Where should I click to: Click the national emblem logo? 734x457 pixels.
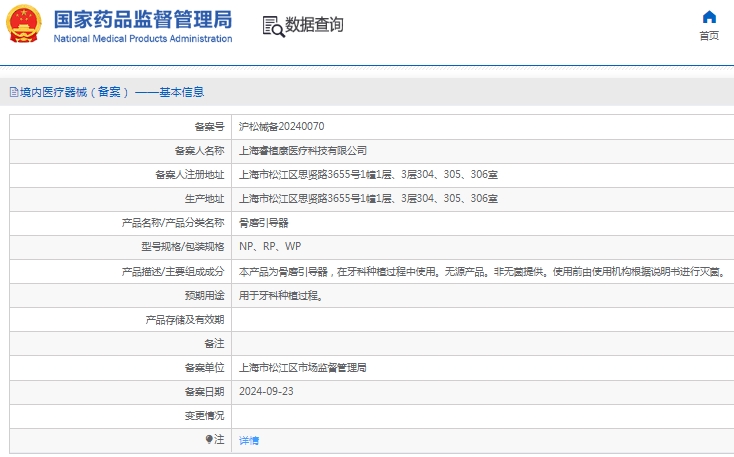coord(23,23)
